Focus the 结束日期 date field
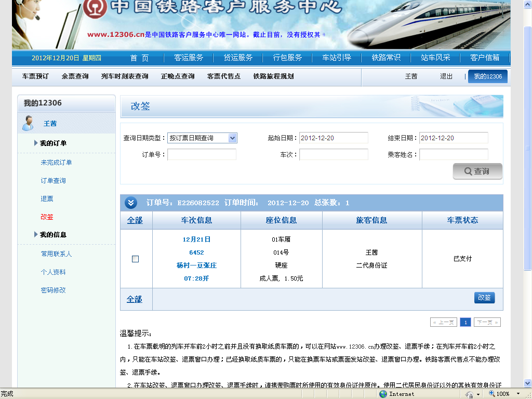The width and height of the screenshot is (532, 399). click(454, 138)
